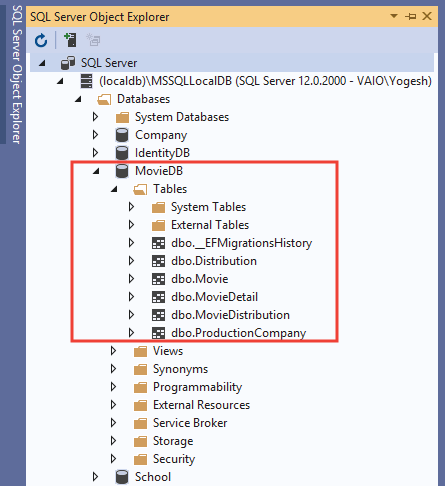
Task: Click the Add SQL Server icon
Action: pyautogui.click(x=70, y=40)
